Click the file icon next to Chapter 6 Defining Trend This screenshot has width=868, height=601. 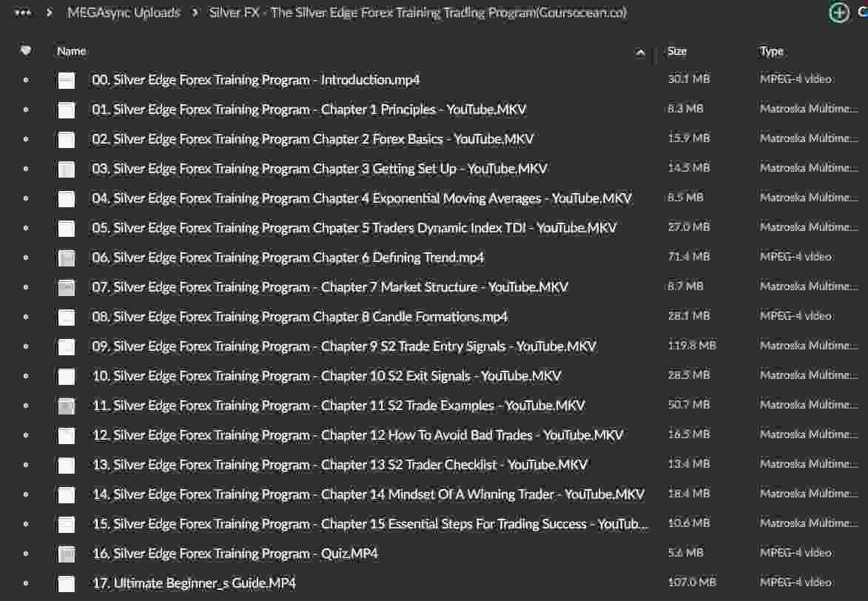tap(66, 257)
